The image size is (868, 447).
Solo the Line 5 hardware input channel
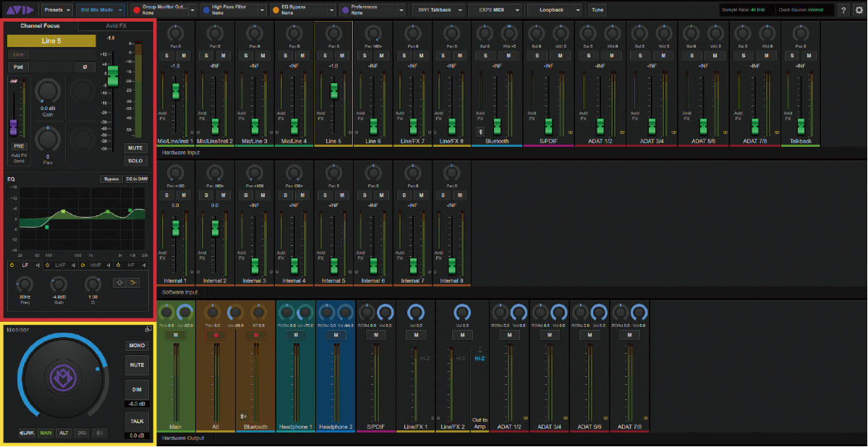[325, 55]
